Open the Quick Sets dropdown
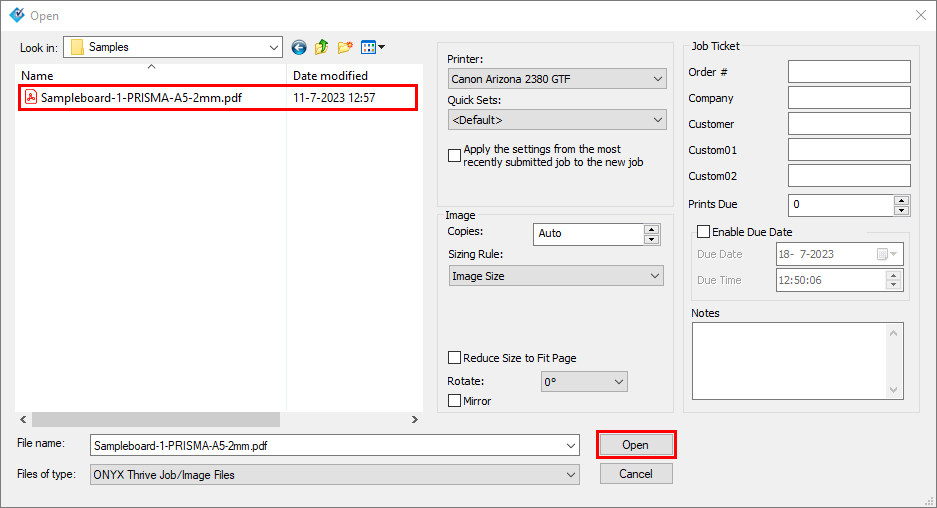 557,120
